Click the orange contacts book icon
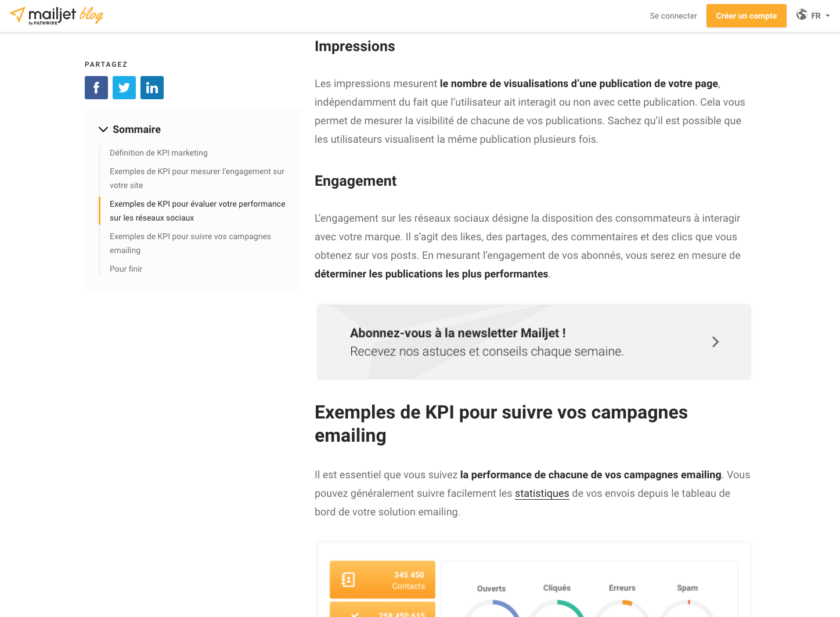Image resolution: width=840 pixels, height=617 pixels. pyautogui.click(x=348, y=579)
